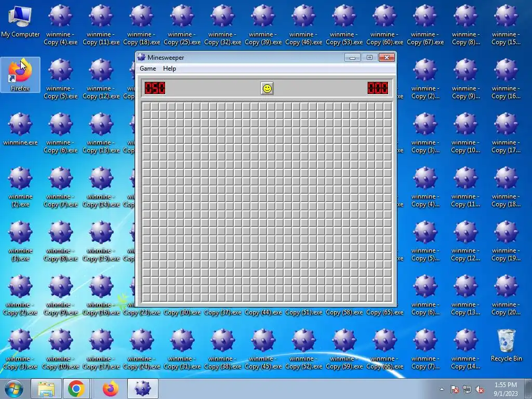532x399 pixels.
Task: Click the file name text Copy (65).exe
Action: pyautogui.click(x=384, y=312)
